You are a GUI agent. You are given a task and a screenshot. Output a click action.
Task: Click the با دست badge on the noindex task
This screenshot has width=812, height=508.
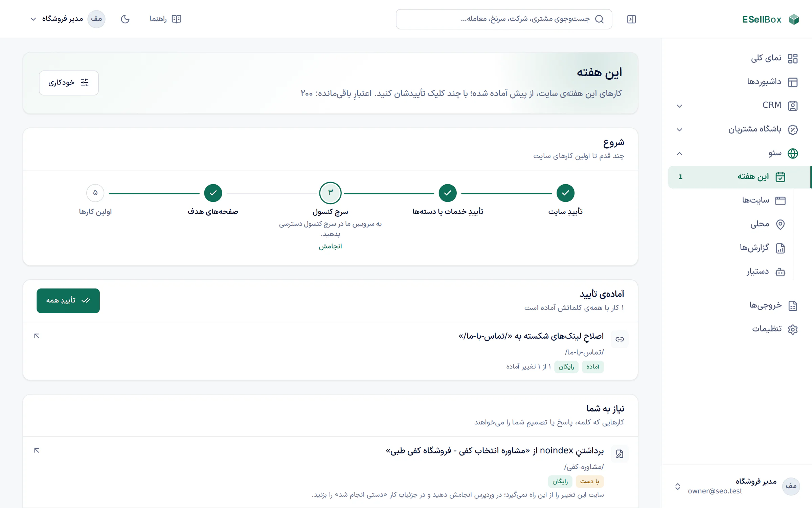click(590, 481)
